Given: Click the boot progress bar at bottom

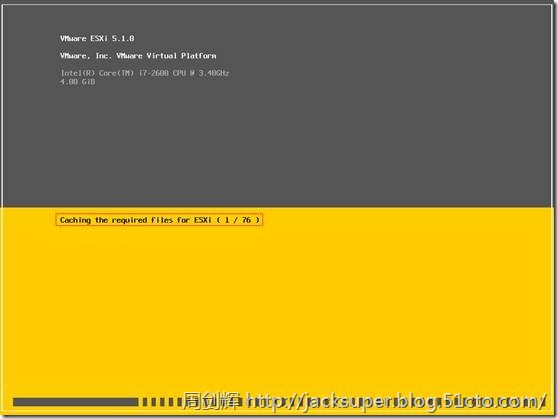Looking at the screenshot, I should pyautogui.click(x=279, y=402).
